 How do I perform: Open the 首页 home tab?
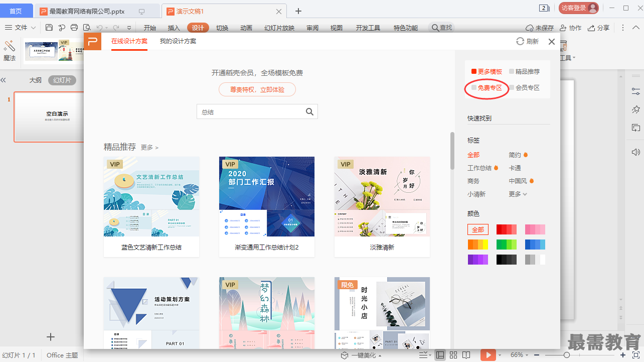[16, 11]
